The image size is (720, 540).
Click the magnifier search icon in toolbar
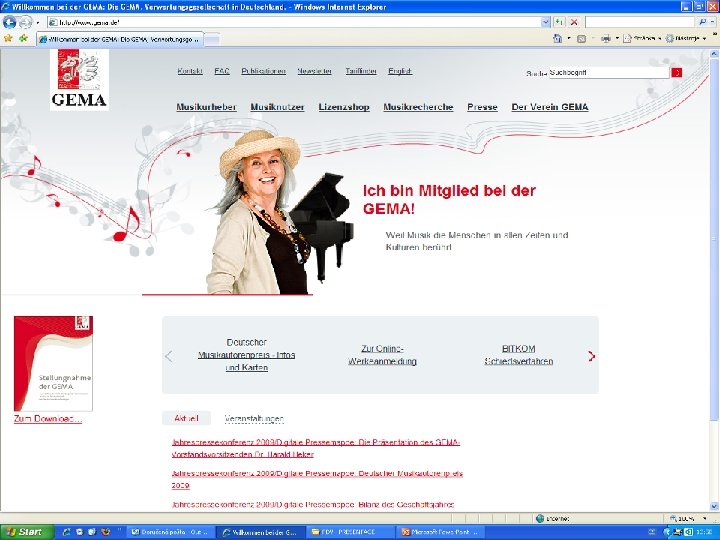[x=702, y=22]
